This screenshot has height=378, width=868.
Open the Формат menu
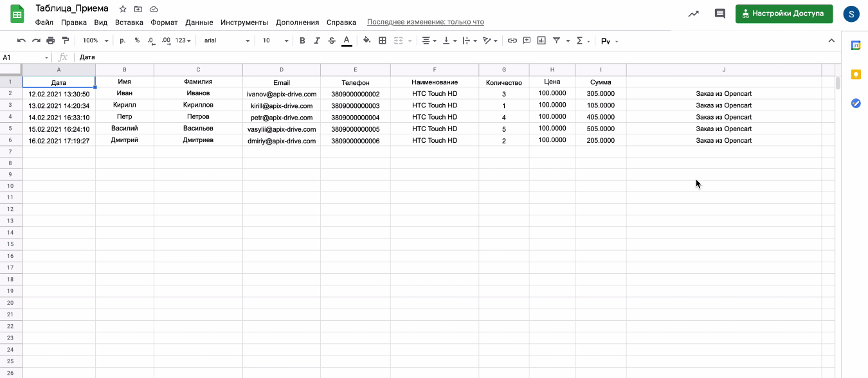[x=164, y=22]
